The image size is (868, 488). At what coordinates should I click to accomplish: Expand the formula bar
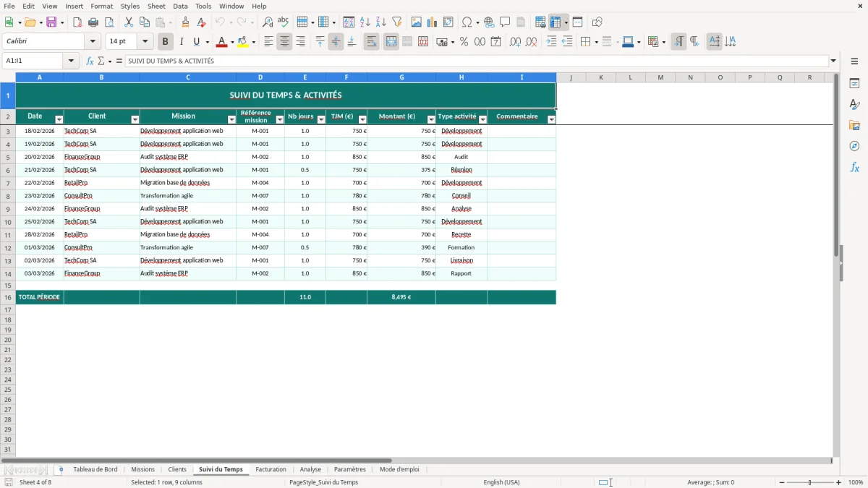(833, 61)
